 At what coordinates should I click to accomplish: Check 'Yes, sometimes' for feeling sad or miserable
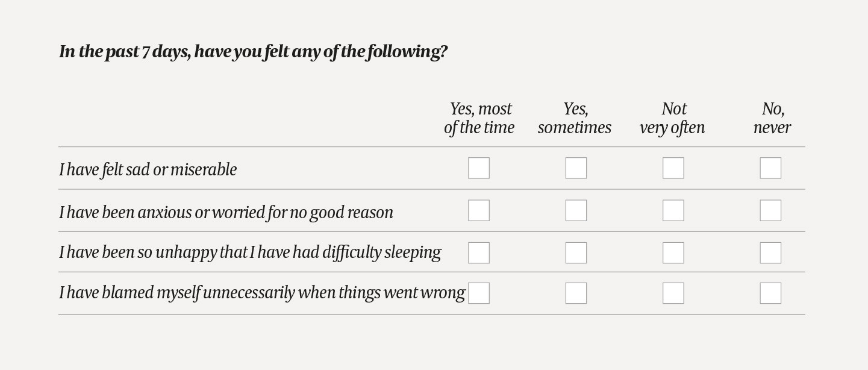tap(576, 168)
